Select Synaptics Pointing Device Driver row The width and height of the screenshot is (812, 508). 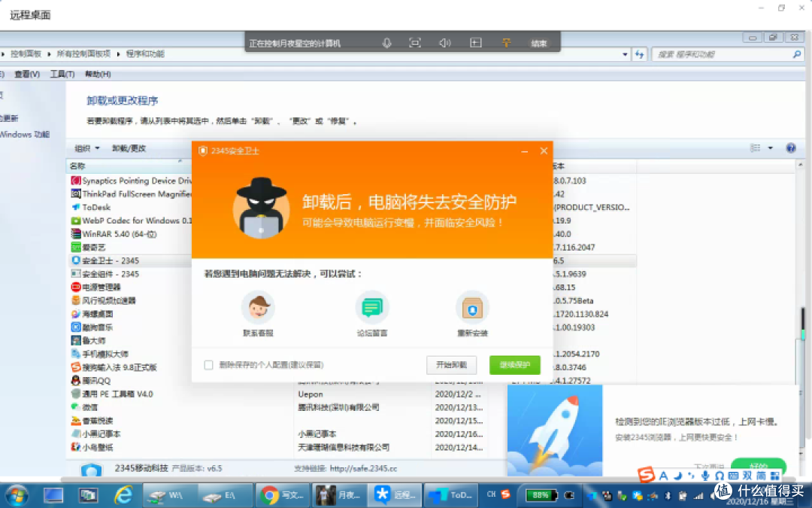131,181
